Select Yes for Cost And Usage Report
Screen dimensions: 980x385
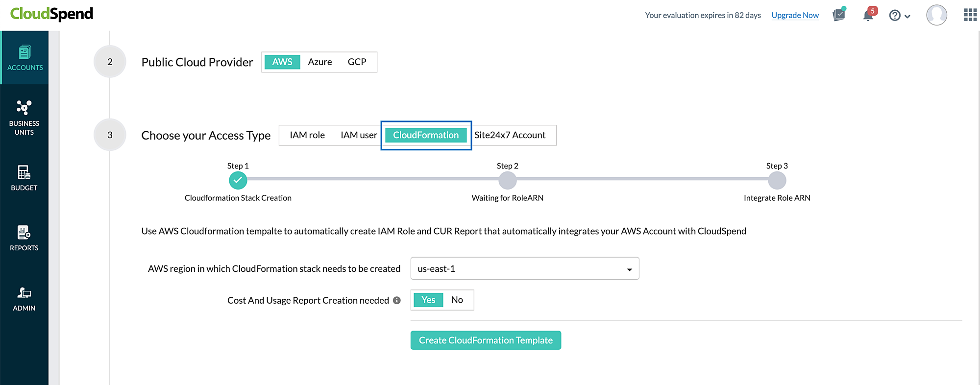click(428, 300)
